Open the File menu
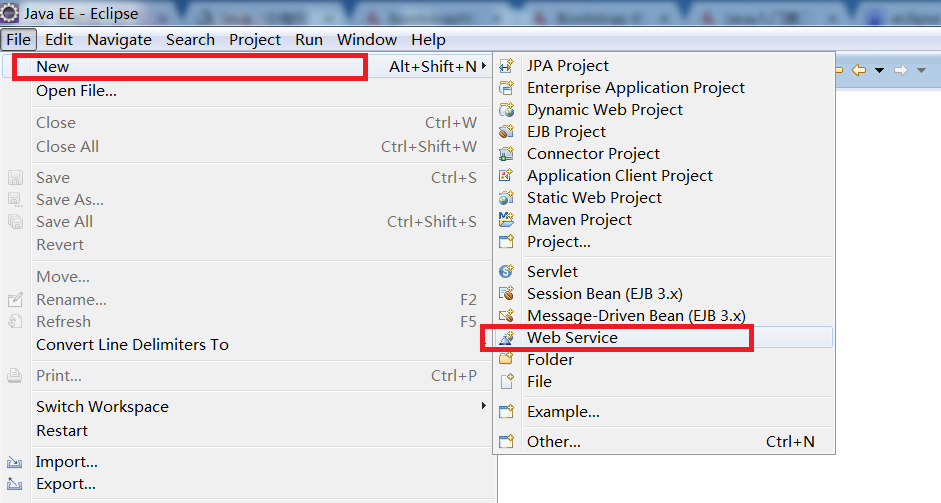This screenshot has width=941, height=503. coord(19,40)
